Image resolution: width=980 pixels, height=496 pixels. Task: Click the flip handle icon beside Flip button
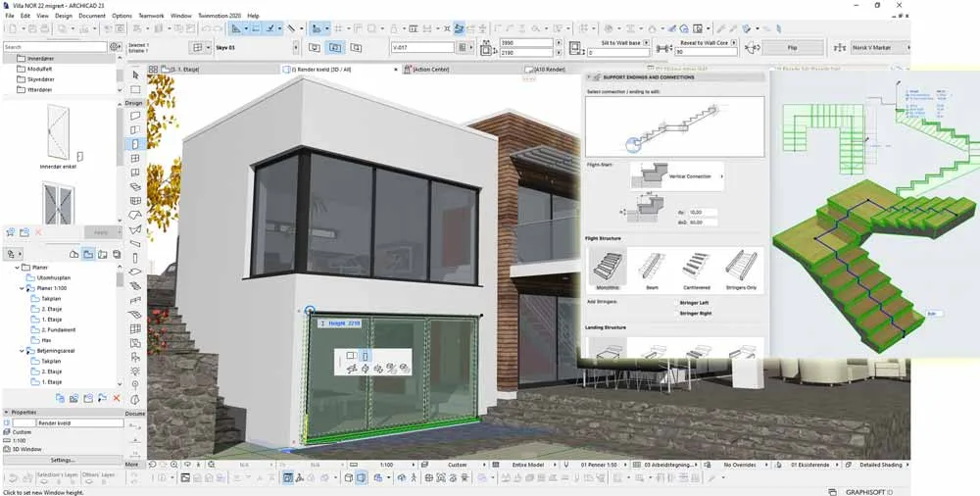coord(753,47)
